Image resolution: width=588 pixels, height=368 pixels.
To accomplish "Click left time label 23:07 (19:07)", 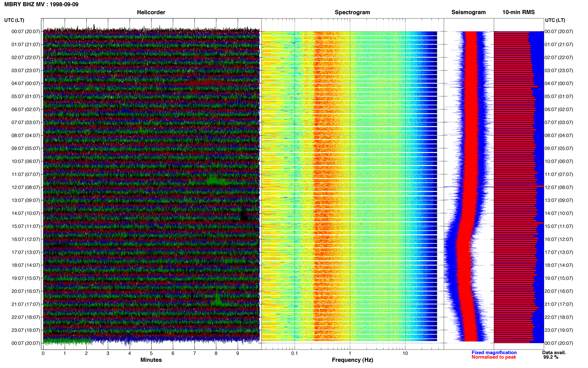I will coord(26,330).
